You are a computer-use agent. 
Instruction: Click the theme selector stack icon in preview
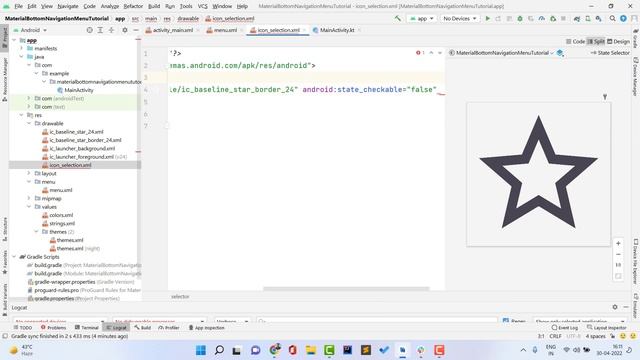(560, 53)
